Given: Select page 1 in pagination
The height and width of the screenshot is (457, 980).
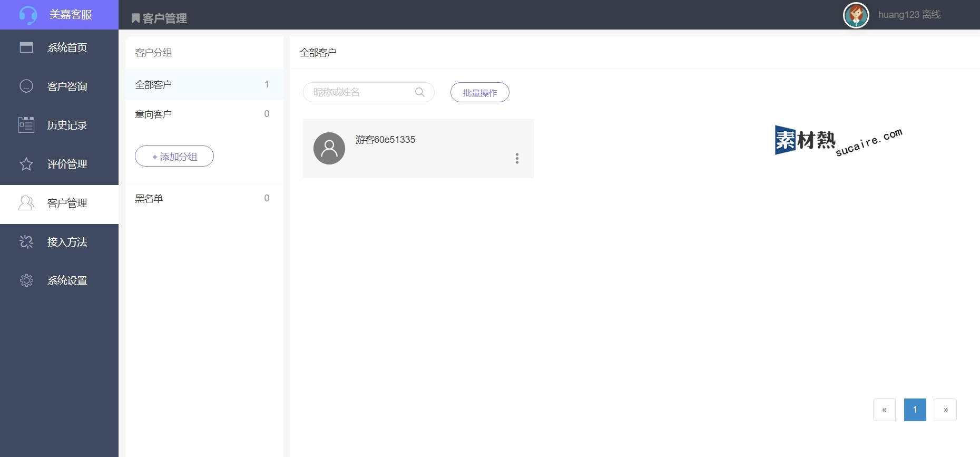Looking at the screenshot, I should click(x=915, y=410).
